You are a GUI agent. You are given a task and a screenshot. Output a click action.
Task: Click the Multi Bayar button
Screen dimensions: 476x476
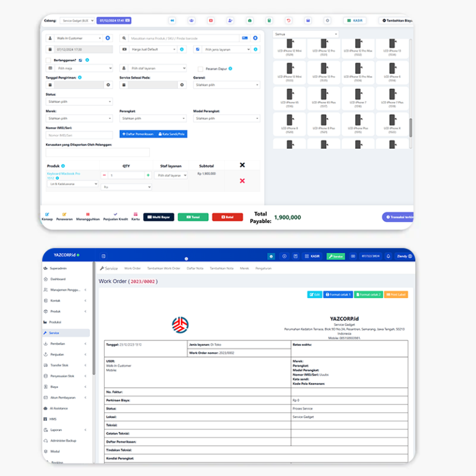click(x=159, y=217)
